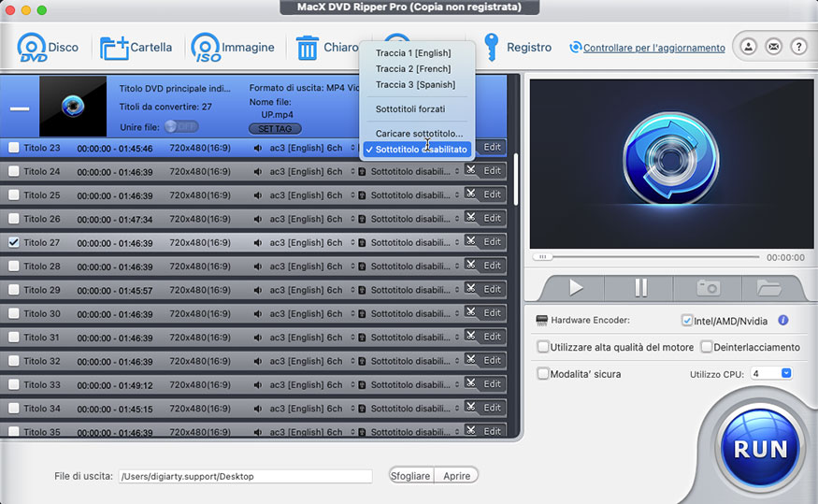Screen dimensions: 818x504
Task: Click the preview playback progress slider
Action: point(645,256)
